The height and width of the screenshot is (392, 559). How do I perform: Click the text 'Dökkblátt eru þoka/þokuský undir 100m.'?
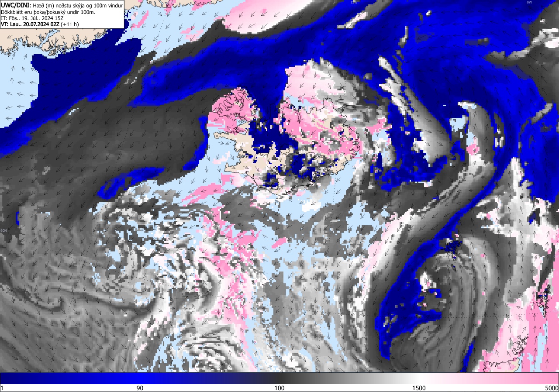pyautogui.click(x=48, y=12)
